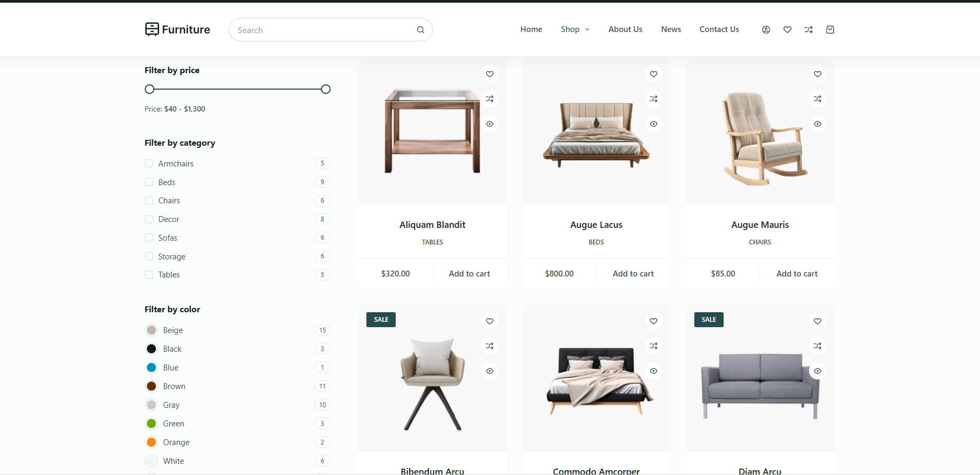The image size is (980, 475).
Task: Open the shopping cart icon in header
Action: click(830, 30)
